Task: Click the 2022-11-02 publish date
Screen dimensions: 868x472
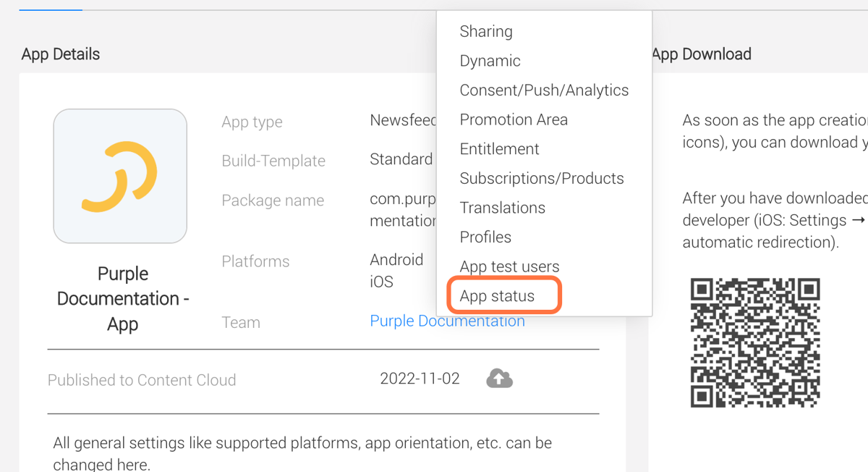Action: pyautogui.click(x=420, y=379)
